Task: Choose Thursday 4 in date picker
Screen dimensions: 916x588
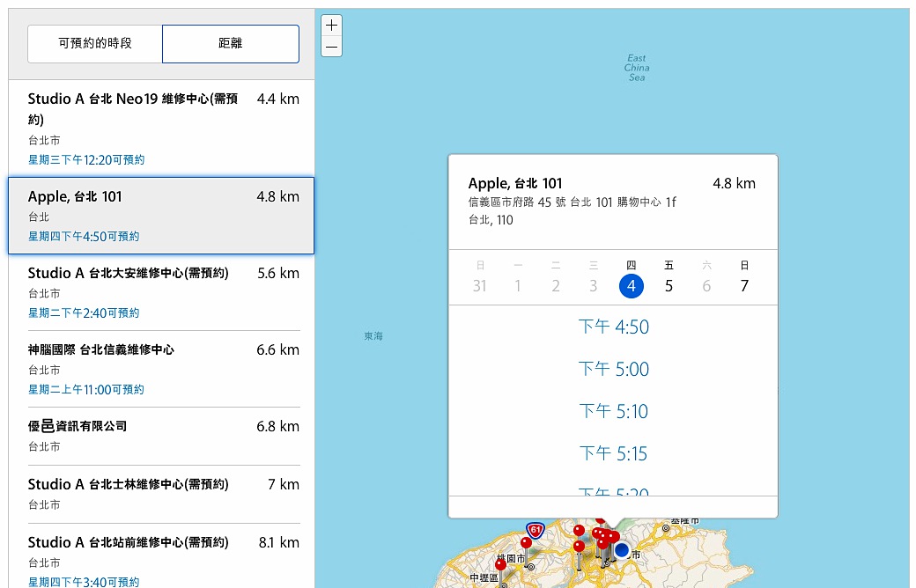Action: (631, 285)
